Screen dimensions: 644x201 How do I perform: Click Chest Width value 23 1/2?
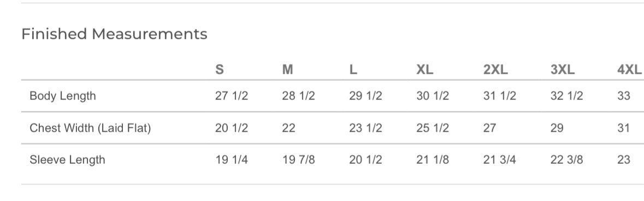pyautogui.click(x=365, y=128)
